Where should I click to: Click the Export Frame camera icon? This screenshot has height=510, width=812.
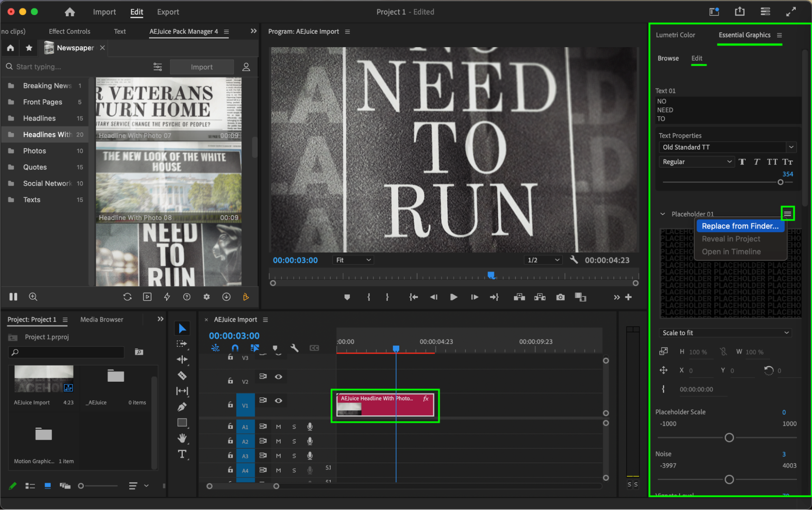(x=560, y=297)
